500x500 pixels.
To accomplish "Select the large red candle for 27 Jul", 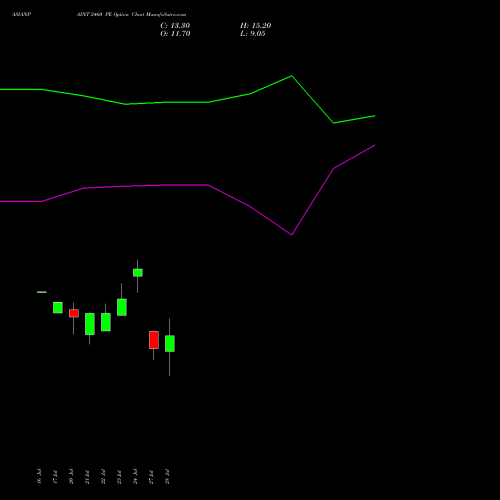I will [154, 340].
